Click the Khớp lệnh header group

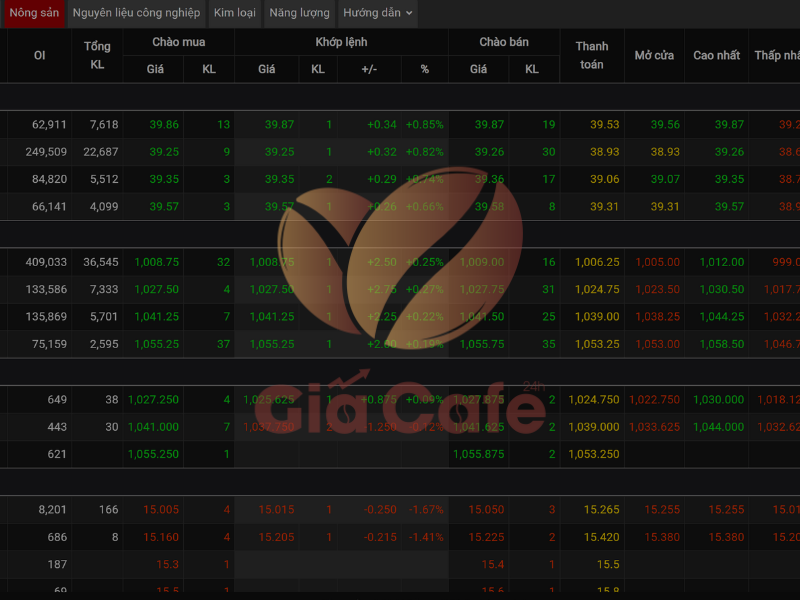[341, 42]
